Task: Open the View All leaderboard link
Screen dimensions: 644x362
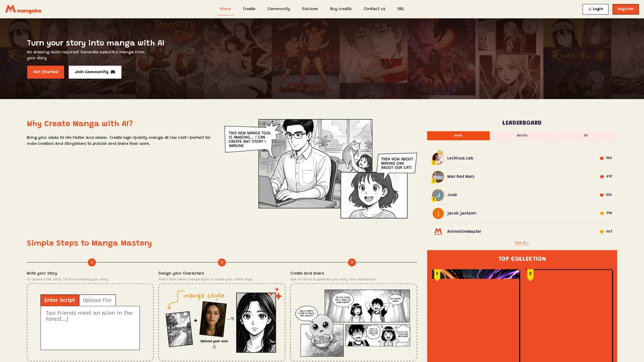Action: tap(522, 243)
